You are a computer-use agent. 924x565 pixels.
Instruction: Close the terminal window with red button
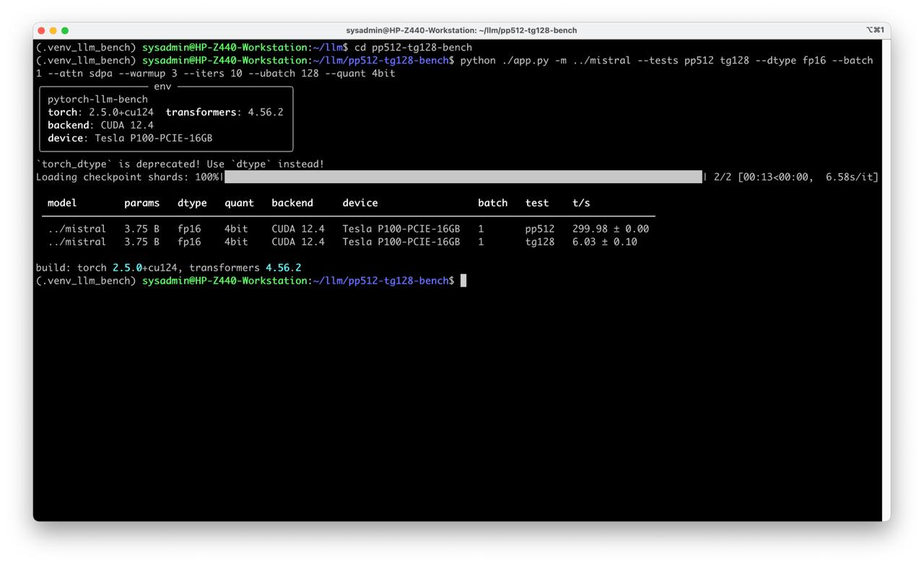click(x=41, y=30)
